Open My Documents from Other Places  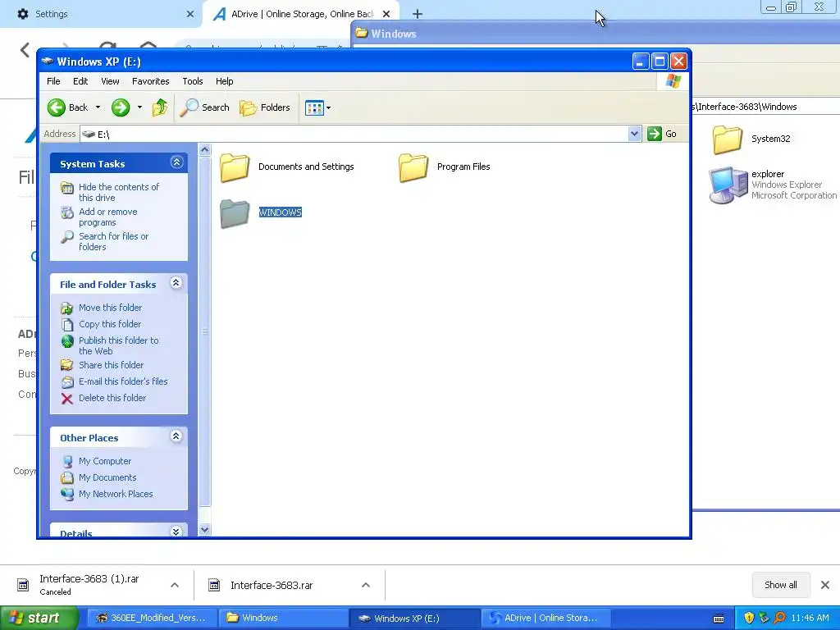(x=107, y=478)
